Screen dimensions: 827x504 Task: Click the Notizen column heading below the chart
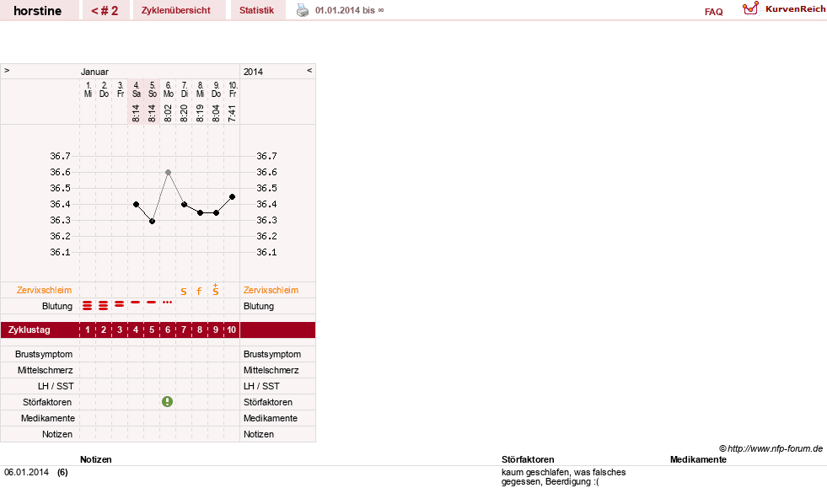pyautogui.click(x=96, y=459)
